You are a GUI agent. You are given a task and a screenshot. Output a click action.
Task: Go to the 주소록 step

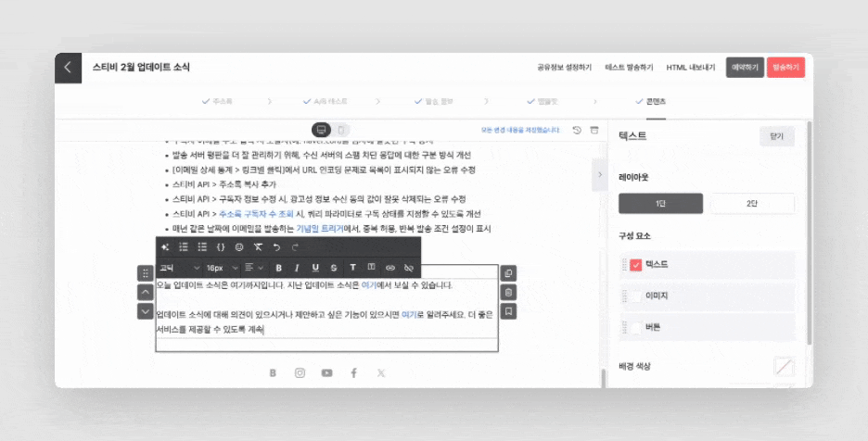[x=217, y=102]
